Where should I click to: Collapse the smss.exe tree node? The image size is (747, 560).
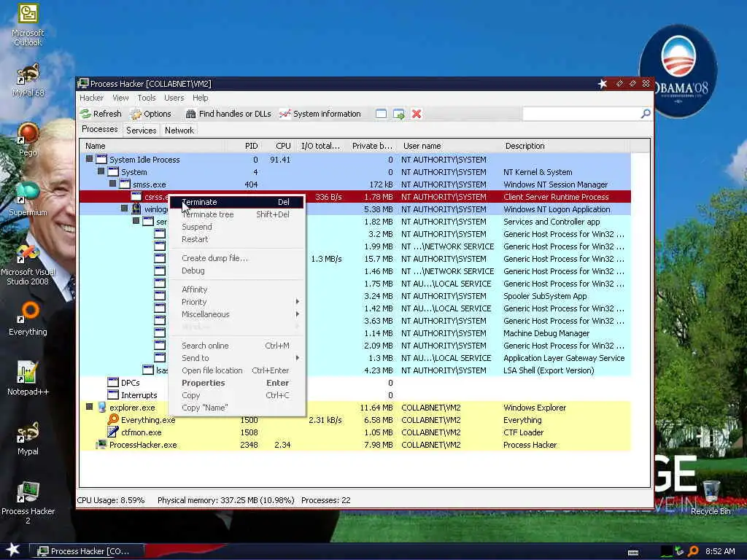point(112,184)
